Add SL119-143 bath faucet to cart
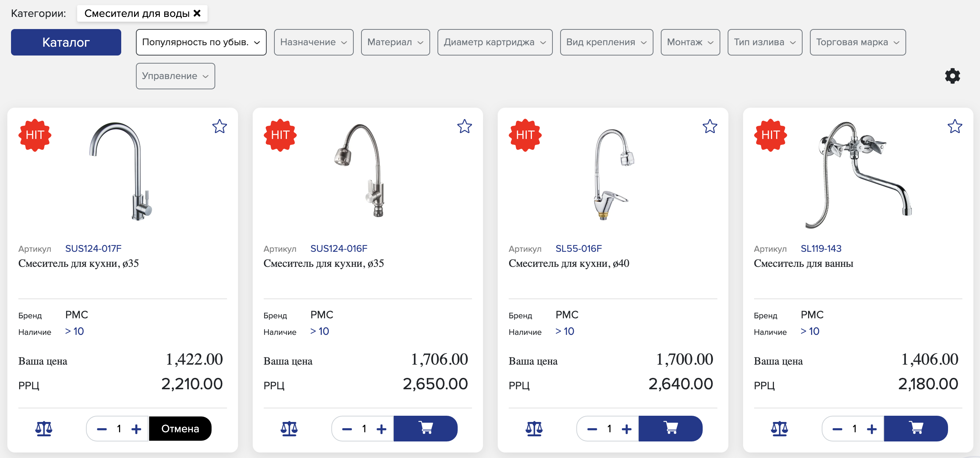Screen dimensions: 980x458 tap(916, 428)
